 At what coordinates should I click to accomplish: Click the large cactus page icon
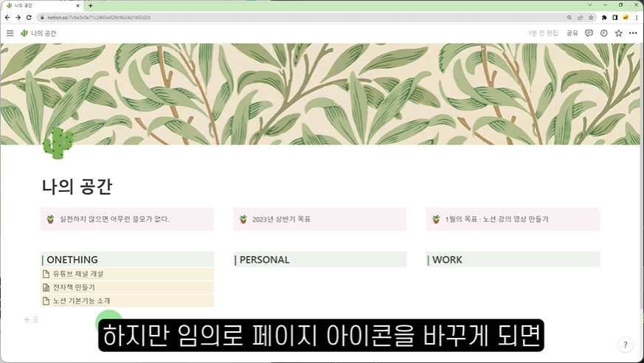coord(58,143)
